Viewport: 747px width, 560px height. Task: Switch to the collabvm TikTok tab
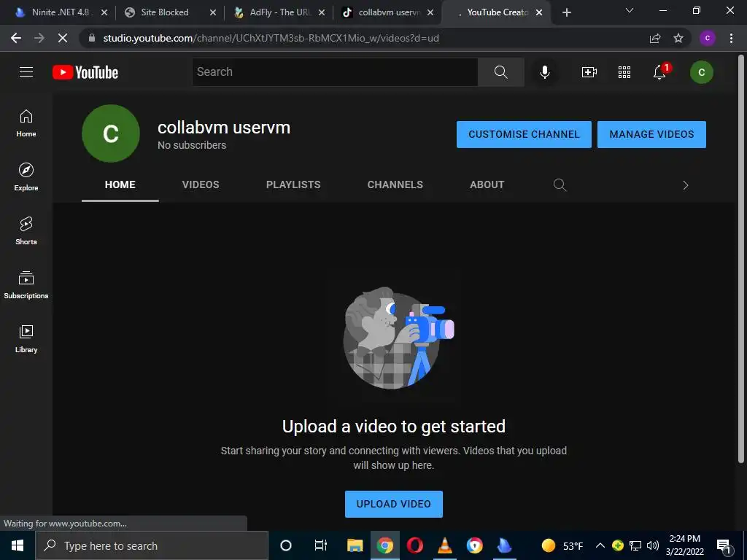(389, 12)
